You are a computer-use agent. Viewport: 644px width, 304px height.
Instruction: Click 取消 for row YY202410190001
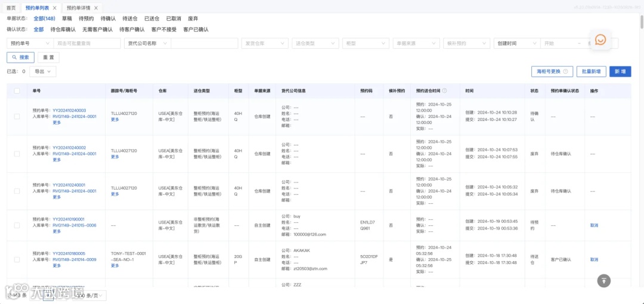595,225
